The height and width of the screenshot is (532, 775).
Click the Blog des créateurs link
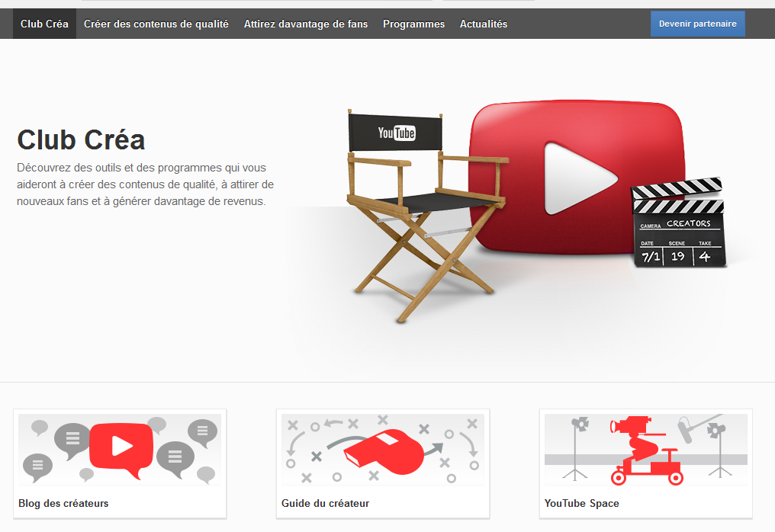[x=63, y=503]
